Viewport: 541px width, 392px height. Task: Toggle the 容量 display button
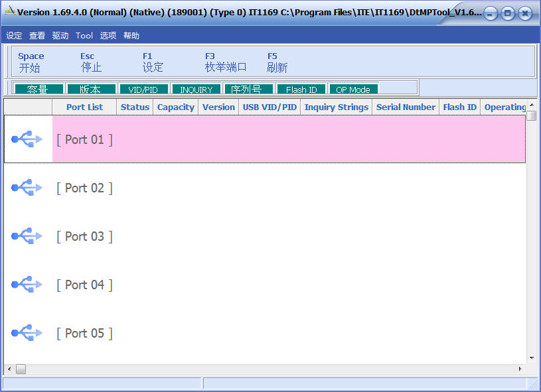(38, 89)
